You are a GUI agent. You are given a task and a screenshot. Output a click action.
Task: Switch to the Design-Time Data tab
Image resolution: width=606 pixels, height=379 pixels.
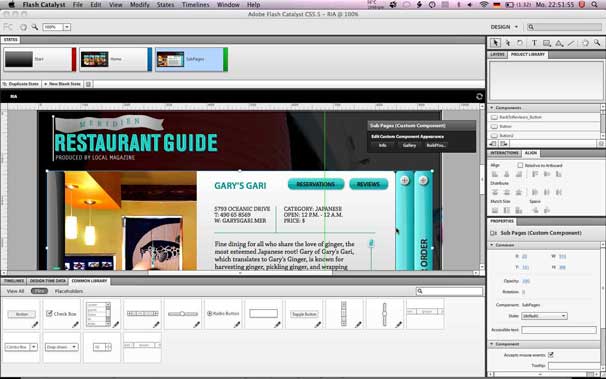click(48, 281)
